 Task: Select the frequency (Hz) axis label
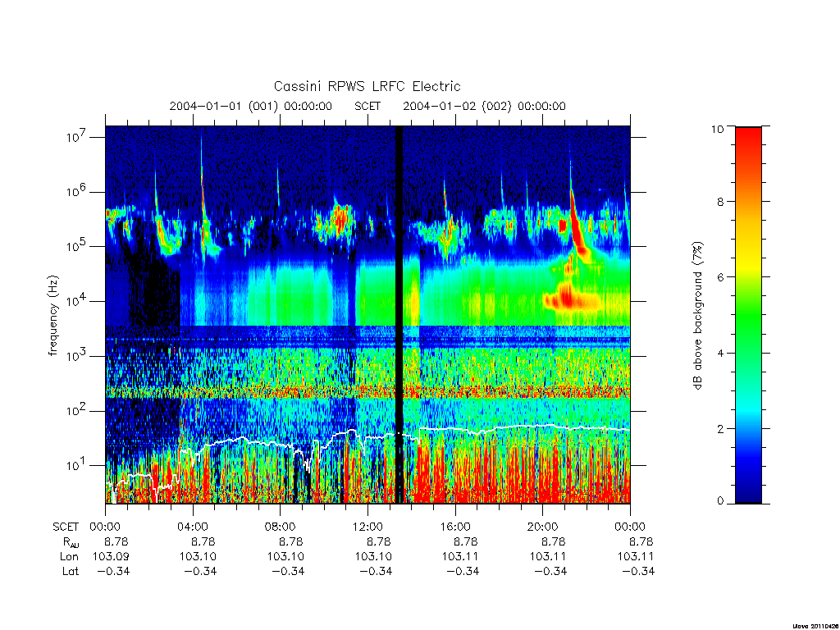53,316
